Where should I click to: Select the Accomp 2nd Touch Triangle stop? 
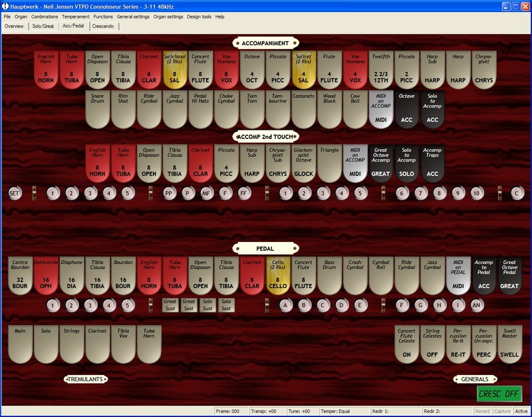click(x=329, y=163)
